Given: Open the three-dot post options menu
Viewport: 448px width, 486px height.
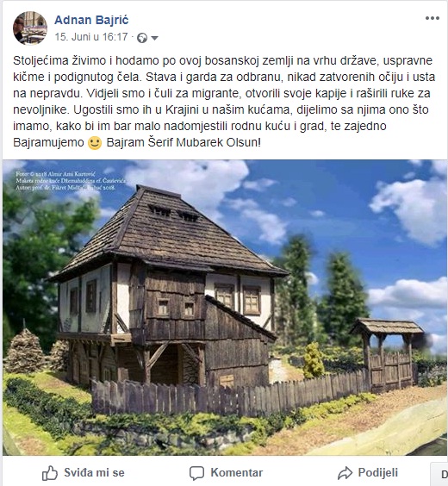Looking at the screenshot, I should point(432,18).
